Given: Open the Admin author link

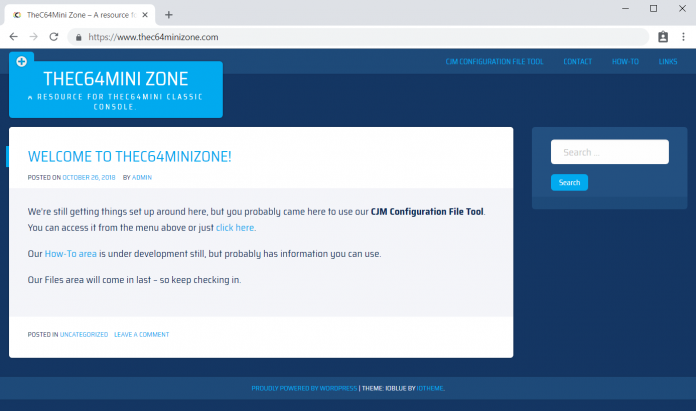Looking at the screenshot, I should tap(142, 178).
